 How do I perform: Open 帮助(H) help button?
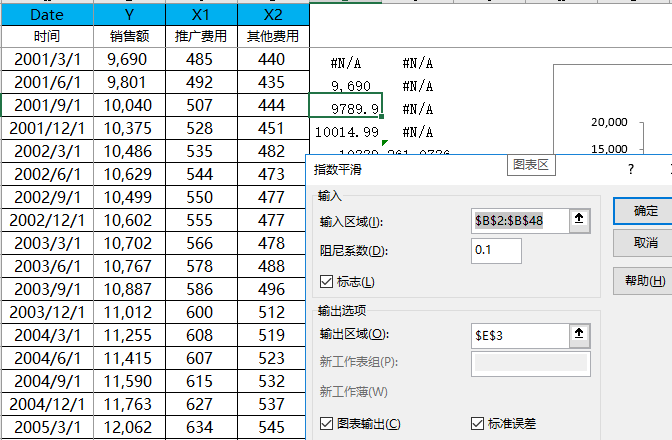(645, 281)
